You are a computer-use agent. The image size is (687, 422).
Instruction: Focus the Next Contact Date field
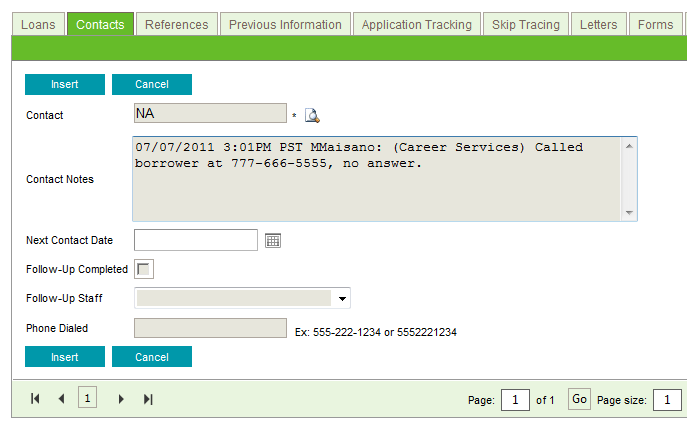196,240
